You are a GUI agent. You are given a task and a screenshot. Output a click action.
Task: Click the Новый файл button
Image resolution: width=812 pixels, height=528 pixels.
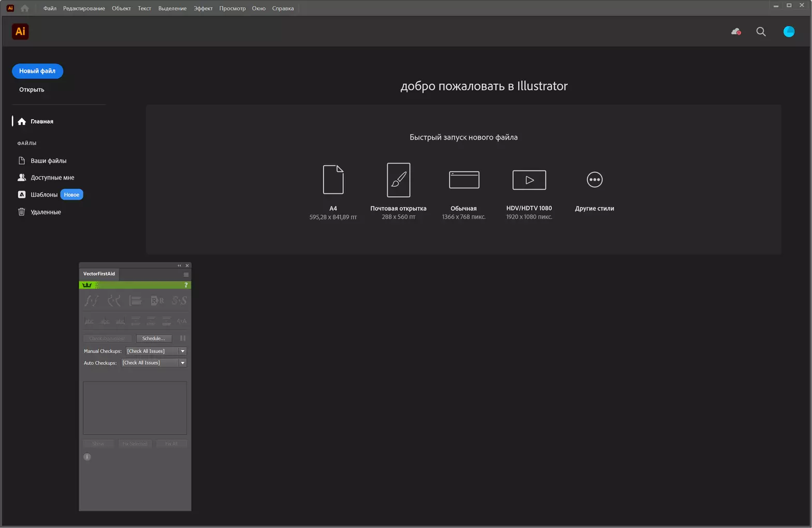[37, 71]
